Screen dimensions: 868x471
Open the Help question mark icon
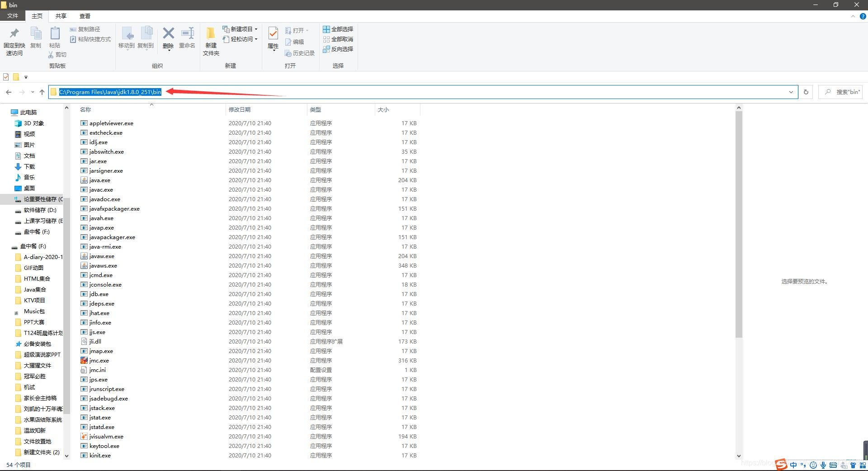pos(863,16)
